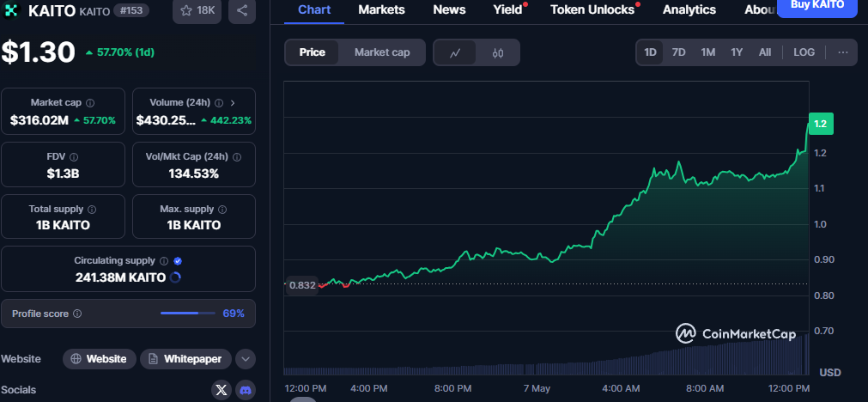
Task: Set chart range to 1Y
Action: (x=737, y=52)
